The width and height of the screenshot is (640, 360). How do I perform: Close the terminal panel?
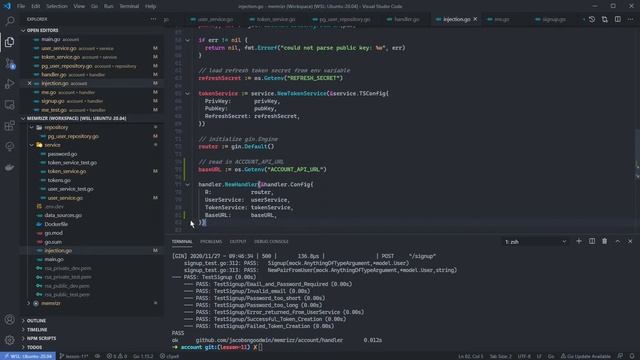coord(630,242)
